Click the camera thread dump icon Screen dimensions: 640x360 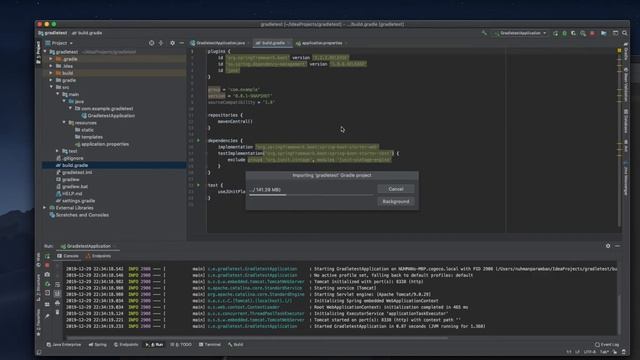tap(47, 275)
